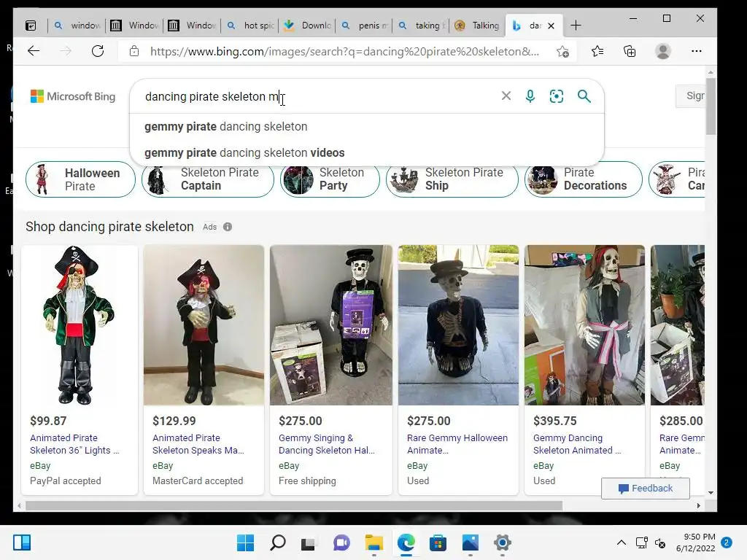747x560 pixels.
Task: Open the $99.87 pirate skeleton image
Action: click(x=80, y=325)
